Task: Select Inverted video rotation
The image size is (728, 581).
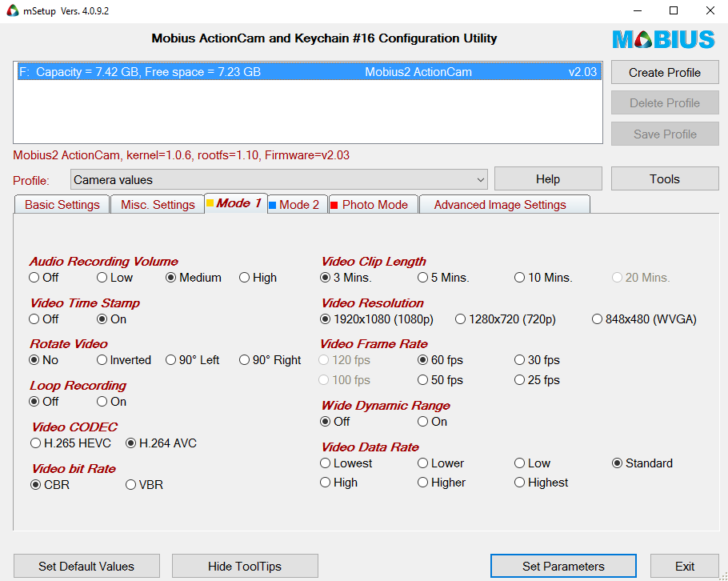Action: click(124, 360)
